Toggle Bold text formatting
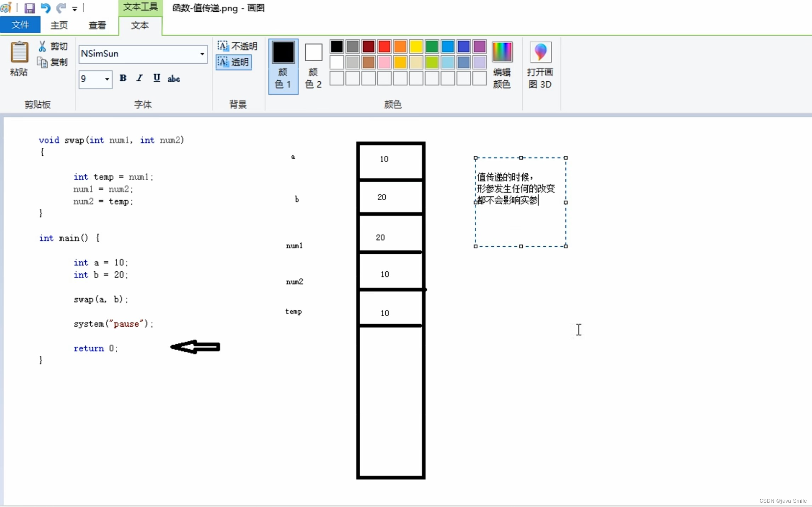812x507 pixels. click(123, 78)
